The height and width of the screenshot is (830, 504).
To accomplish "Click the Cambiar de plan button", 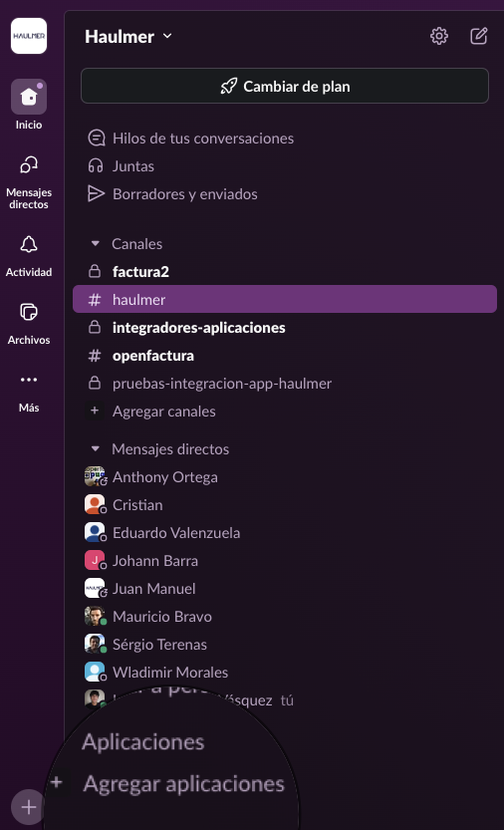I will [285, 87].
